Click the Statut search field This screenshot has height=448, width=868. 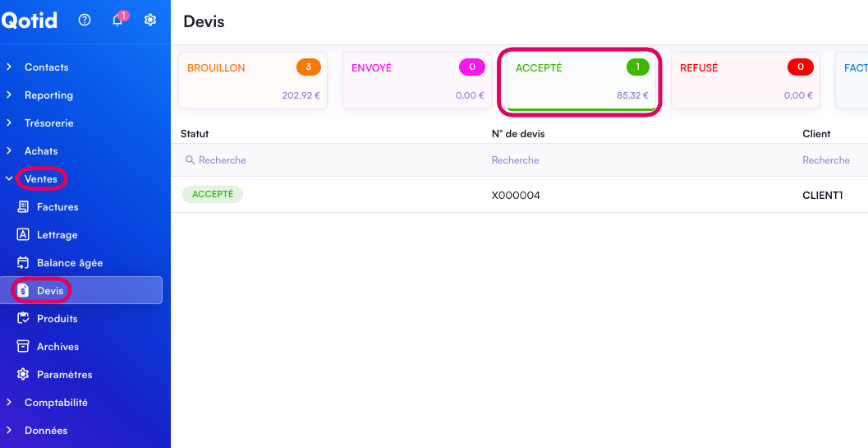pos(328,160)
